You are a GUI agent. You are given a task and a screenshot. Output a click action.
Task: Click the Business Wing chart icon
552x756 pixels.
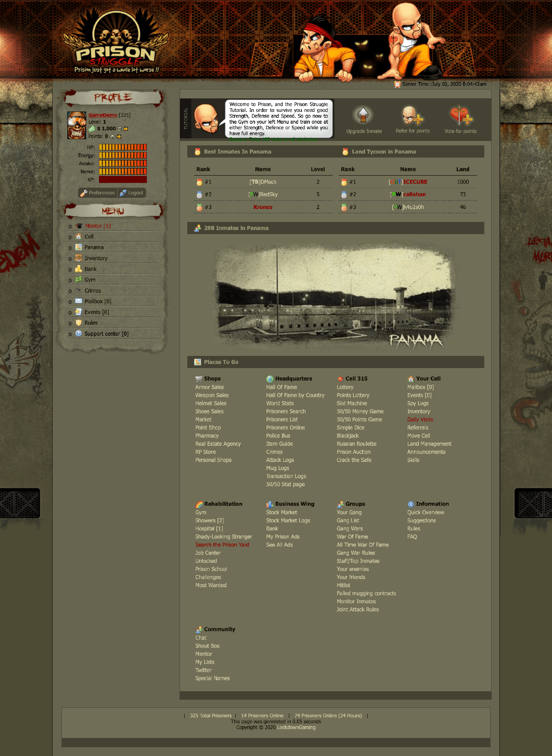tap(270, 504)
